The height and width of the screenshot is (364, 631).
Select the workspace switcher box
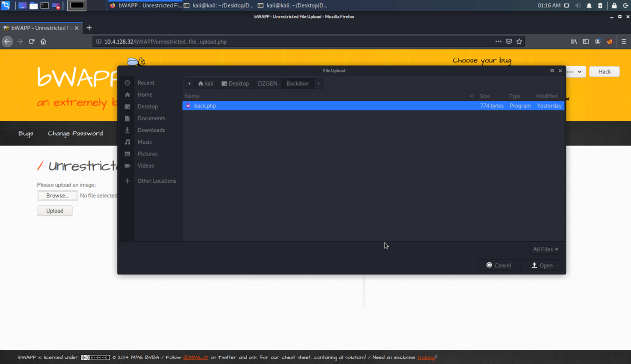coord(77,6)
